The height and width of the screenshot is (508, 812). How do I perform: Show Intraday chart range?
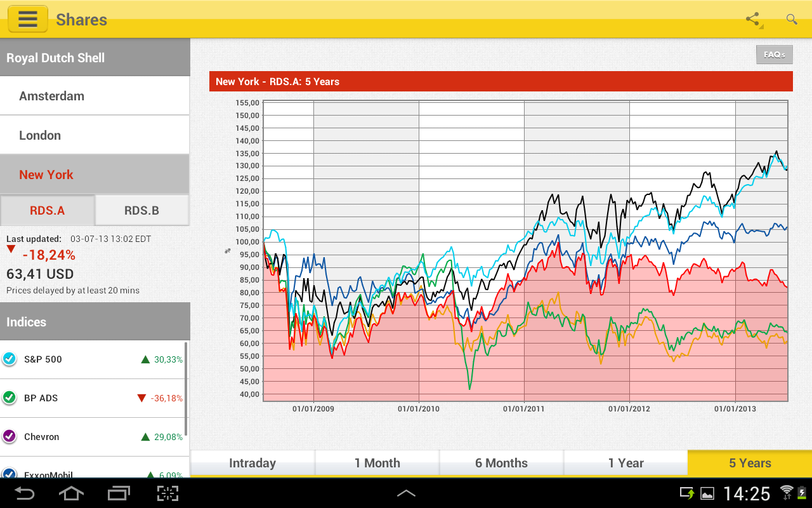tap(252, 463)
